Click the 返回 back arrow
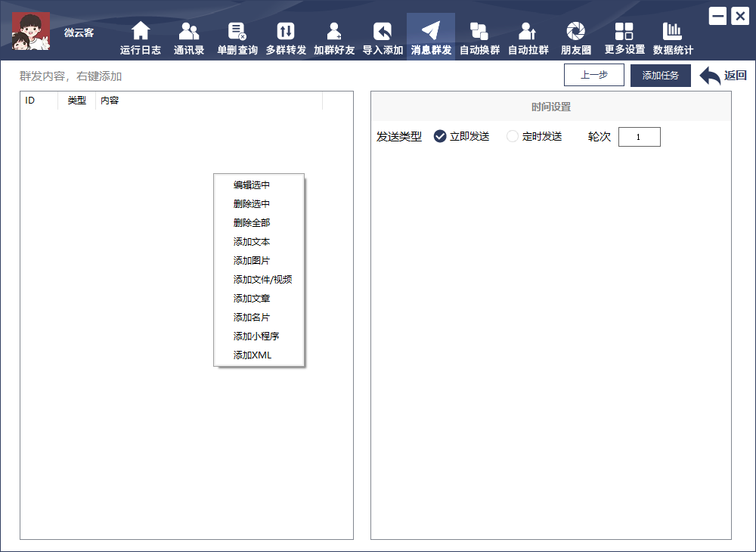This screenshot has width=756, height=552. coord(723,76)
